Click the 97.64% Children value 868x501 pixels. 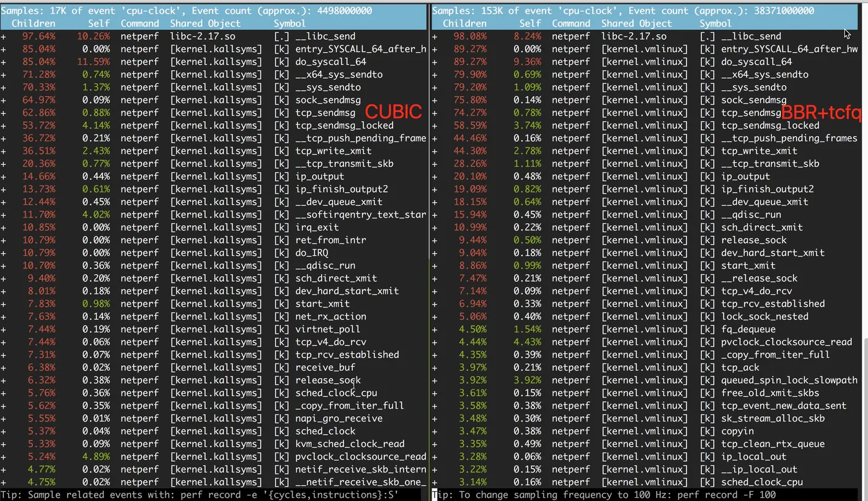pos(38,37)
